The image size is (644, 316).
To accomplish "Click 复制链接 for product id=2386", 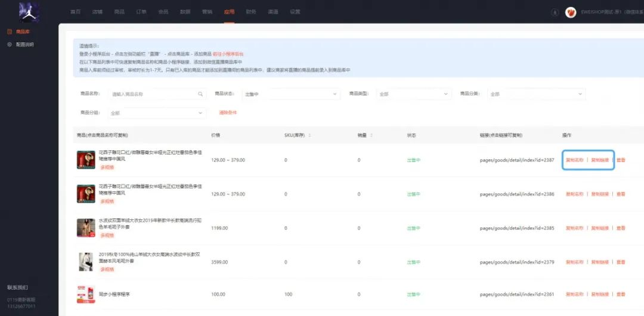I will [x=600, y=194].
